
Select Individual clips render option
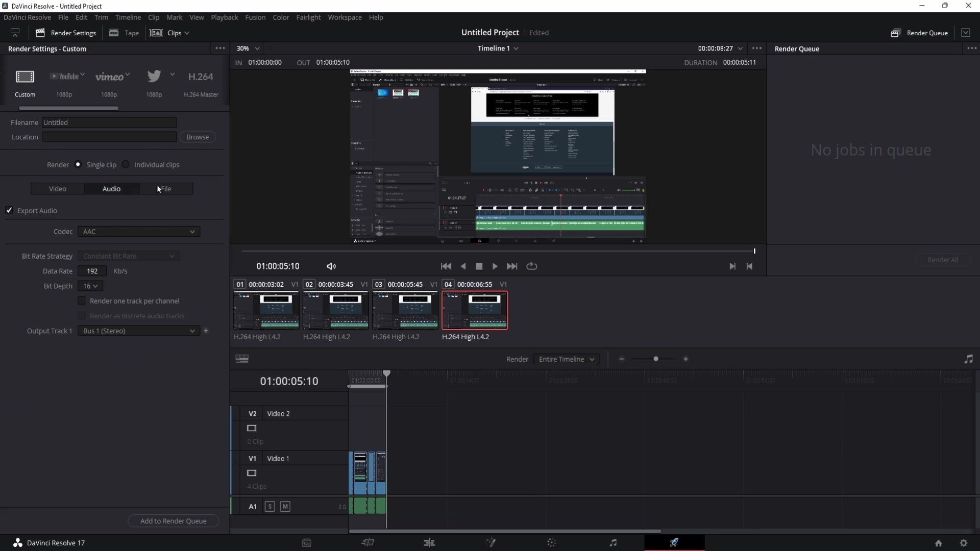(x=126, y=165)
